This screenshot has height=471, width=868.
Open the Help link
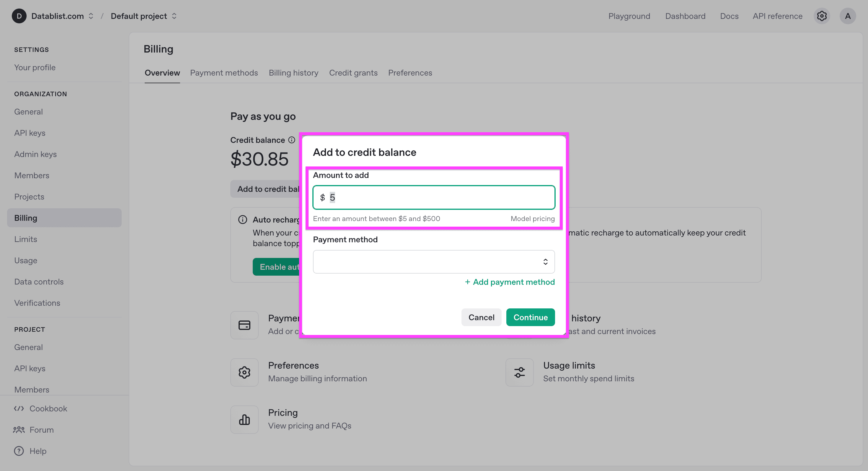point(38,451)
